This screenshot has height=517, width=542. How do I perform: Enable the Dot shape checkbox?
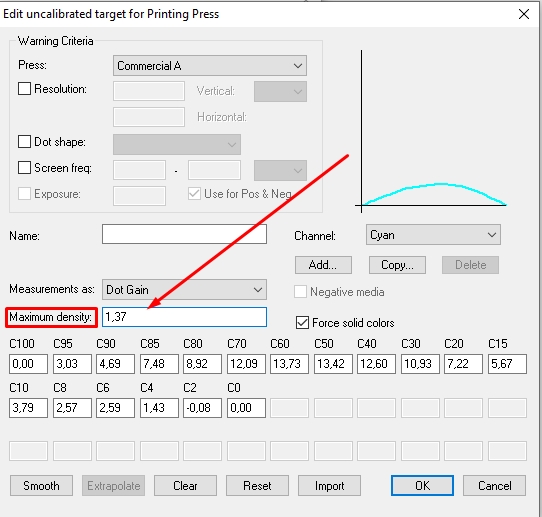(24, 141)
